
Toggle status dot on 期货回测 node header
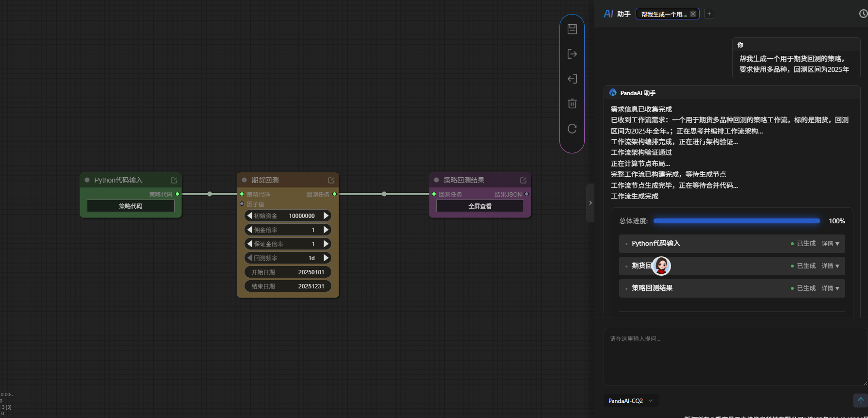[244, 180]
